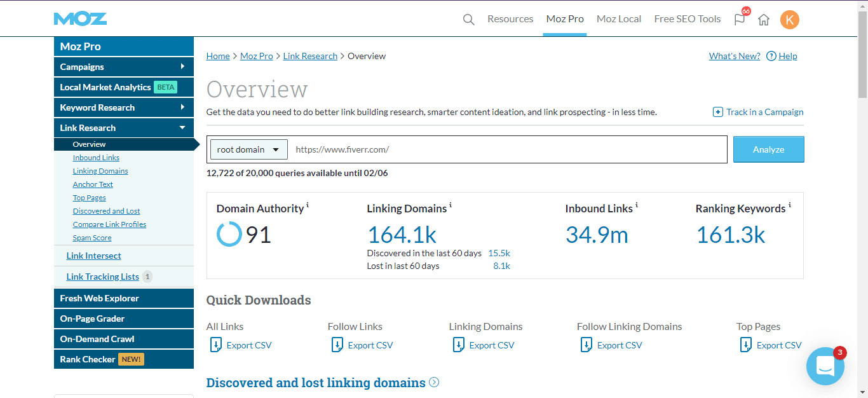
Task: Click the Inbound Links info icon
Action: point(636,203)
